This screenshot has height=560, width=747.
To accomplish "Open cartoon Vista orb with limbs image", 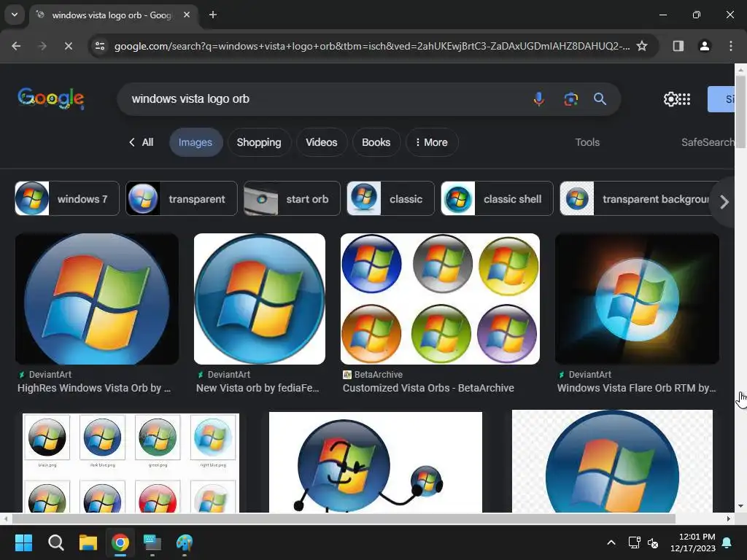I will click(376, 462).
